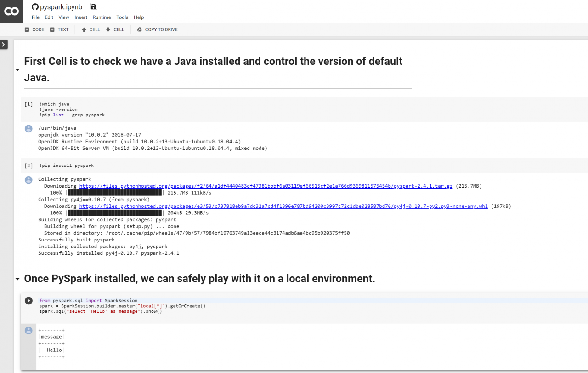588x373 pixels.
Task: Move cell down with arrow button
Action: tap(115, 29)
